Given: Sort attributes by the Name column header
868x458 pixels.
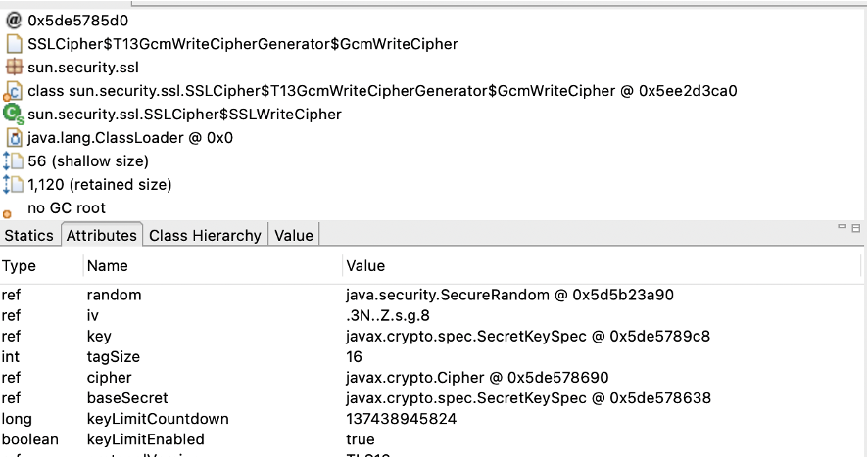Looking at the screenshot, I should pos(107,265).
